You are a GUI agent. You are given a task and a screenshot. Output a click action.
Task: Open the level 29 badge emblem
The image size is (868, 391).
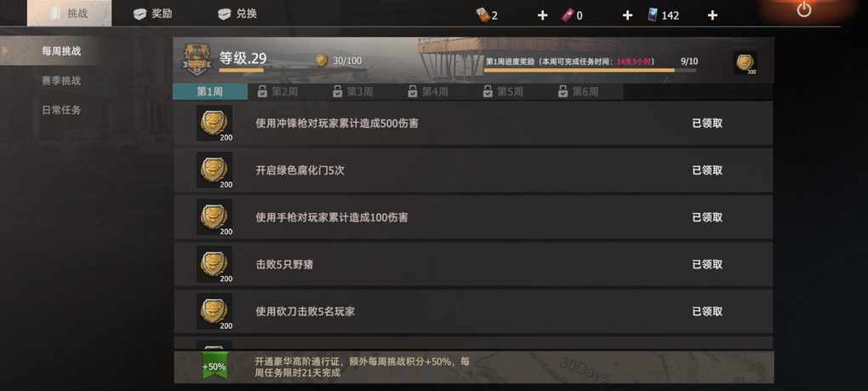197,60
